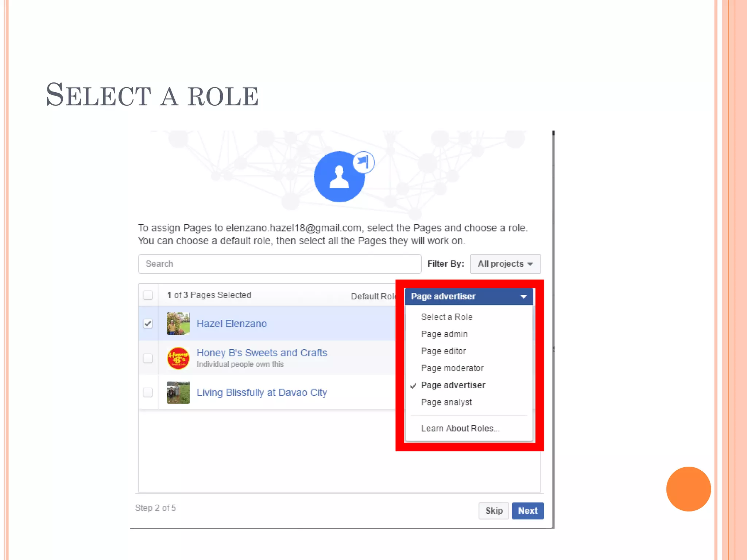This screenshot has height=560, width=747.
Task: Choose Select a Role option
Action: click(x=447, y=317)
